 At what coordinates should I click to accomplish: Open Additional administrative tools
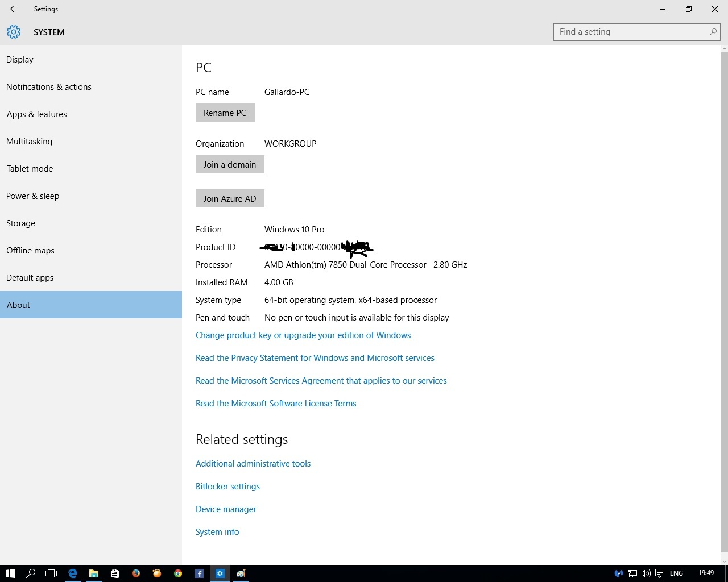pyautogui.click(x=253, y=464)
